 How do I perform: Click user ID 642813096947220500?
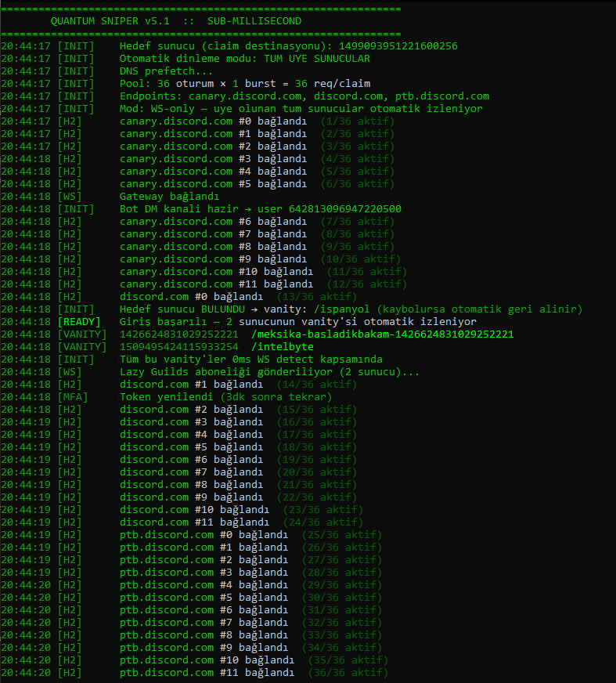pos(344,209)
